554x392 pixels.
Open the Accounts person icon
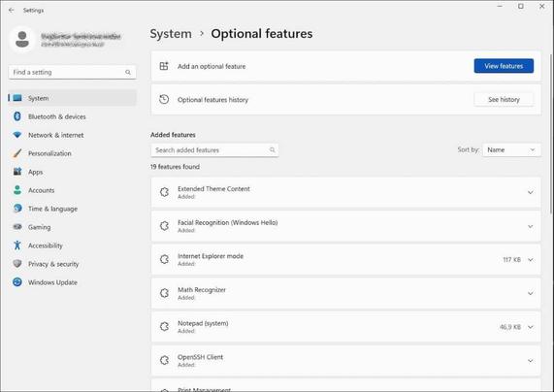point(17,190)
